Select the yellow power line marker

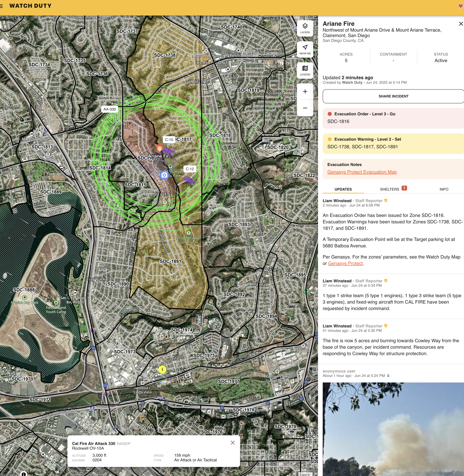pos(162,369)
